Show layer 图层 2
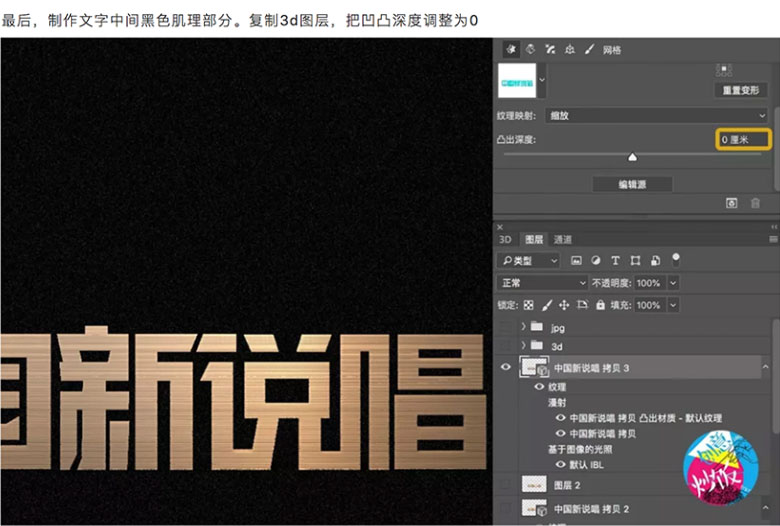The width and height of the screenshot is (780, 526). click(x=505, y=484)
